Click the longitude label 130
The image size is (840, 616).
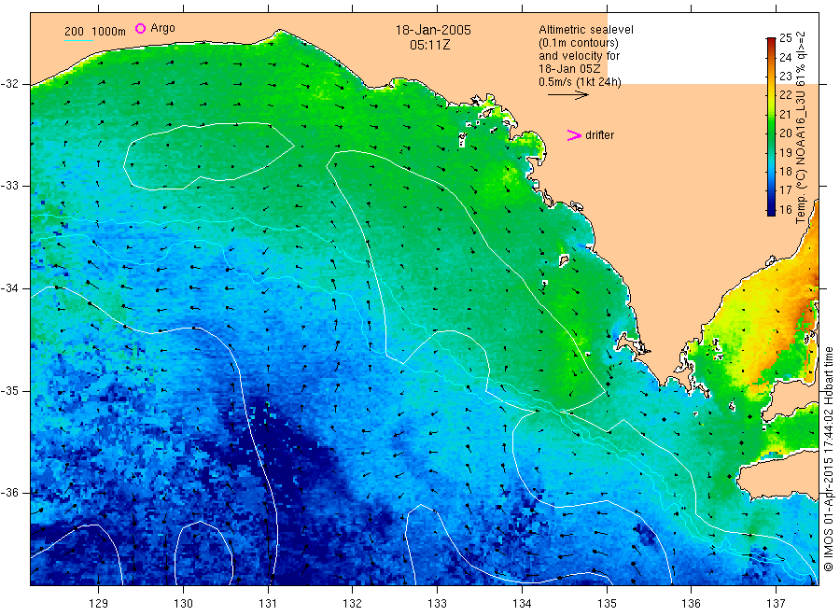tap(183, 604)
